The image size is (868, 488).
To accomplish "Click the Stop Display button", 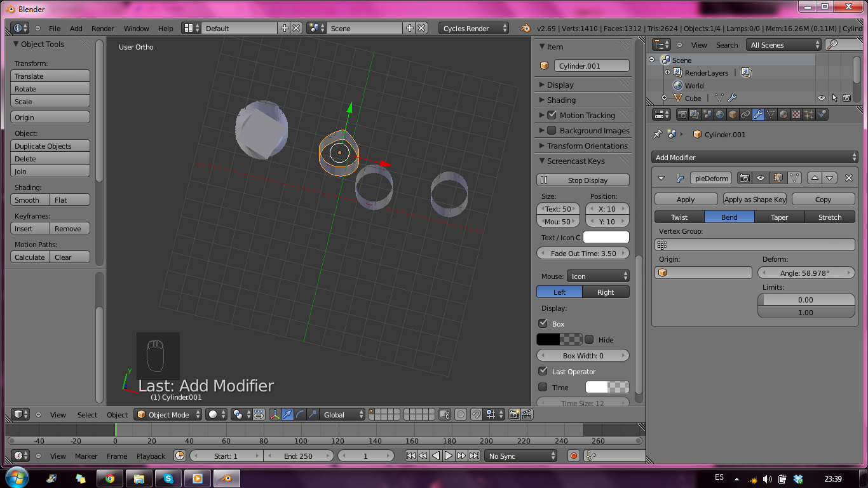I will (583, 180).
